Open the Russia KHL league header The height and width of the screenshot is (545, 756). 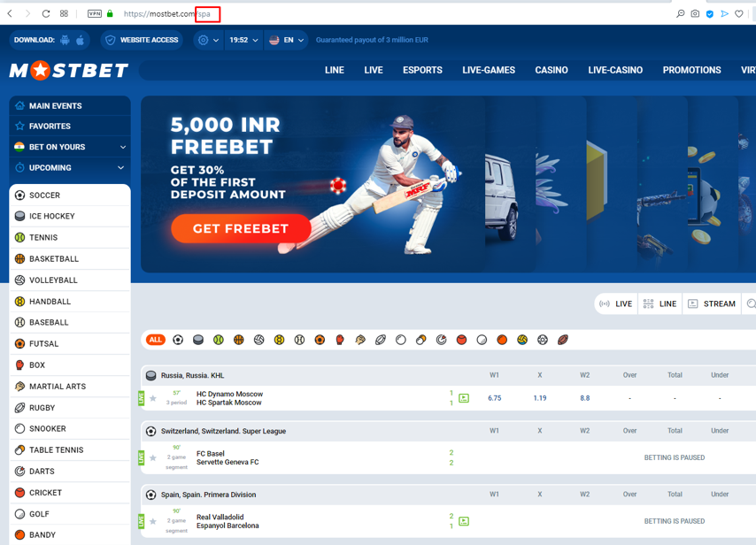(449, 375)
